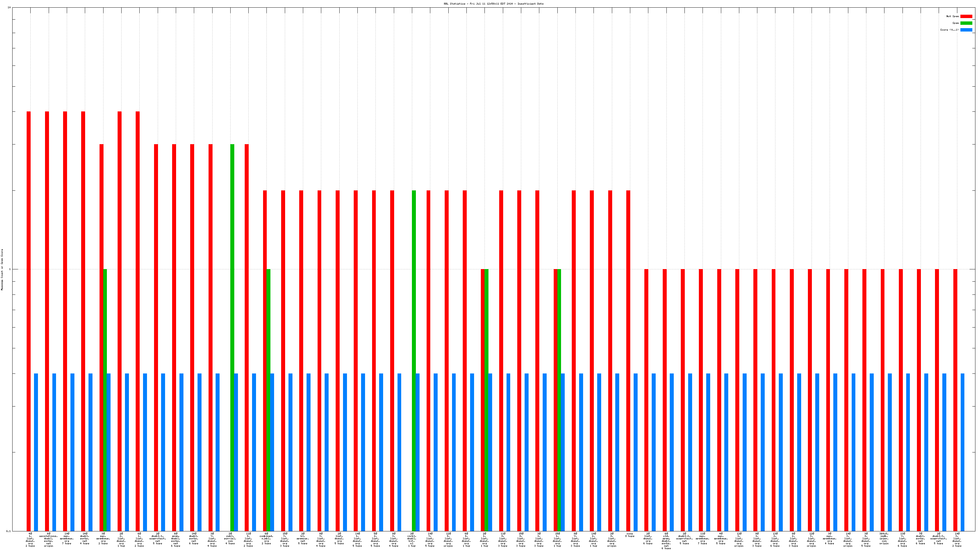Click the Y-axis tick label 10

click(x=9, y=8)
